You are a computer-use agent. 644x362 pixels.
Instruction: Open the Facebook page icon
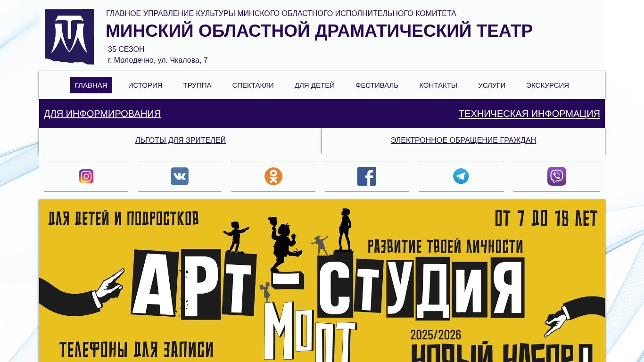367,176
